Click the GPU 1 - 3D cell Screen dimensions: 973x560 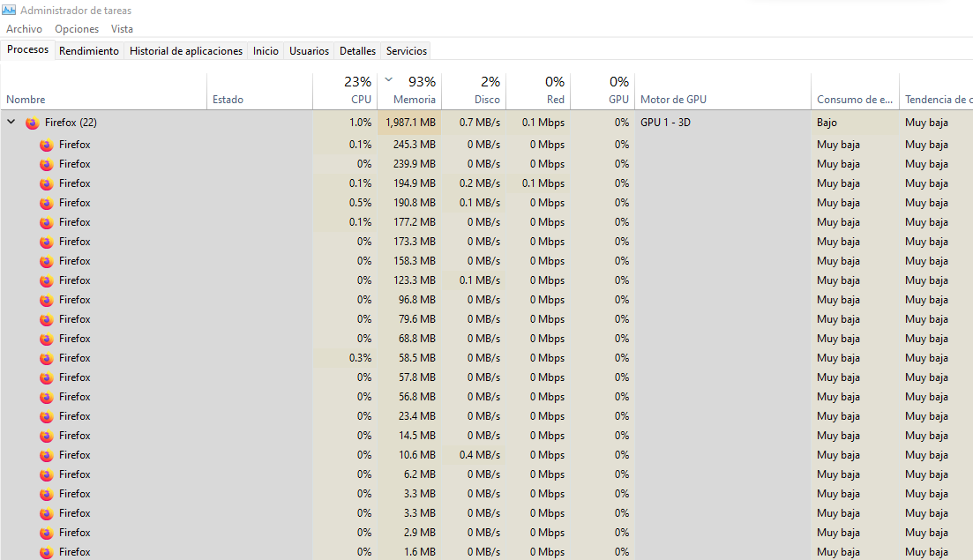coord(723,123)
